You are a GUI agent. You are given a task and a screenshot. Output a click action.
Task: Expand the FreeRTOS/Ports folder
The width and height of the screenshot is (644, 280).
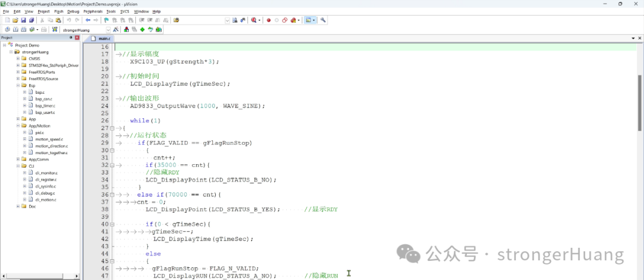pyautogui.click(x=18, y=72)
